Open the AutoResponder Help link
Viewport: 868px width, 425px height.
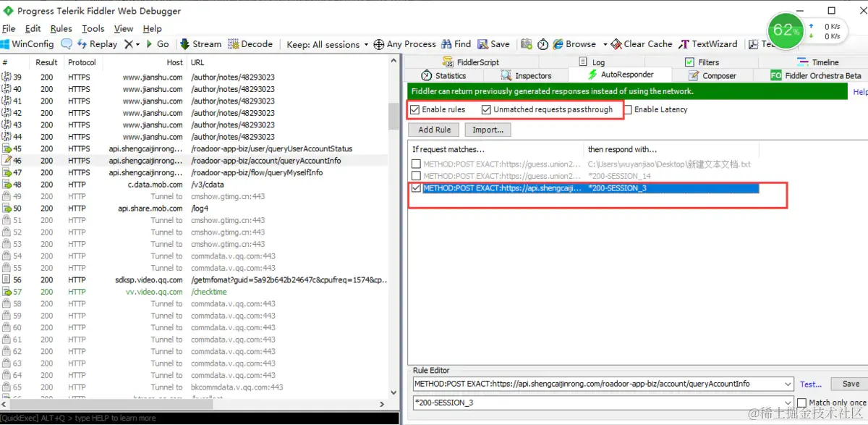[860, 92]
